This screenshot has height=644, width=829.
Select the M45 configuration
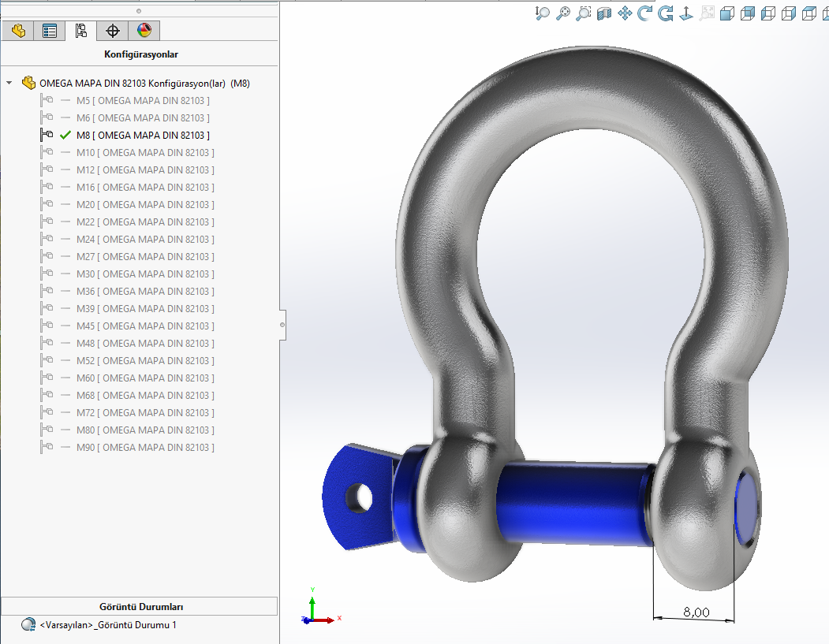coord(145,326)
